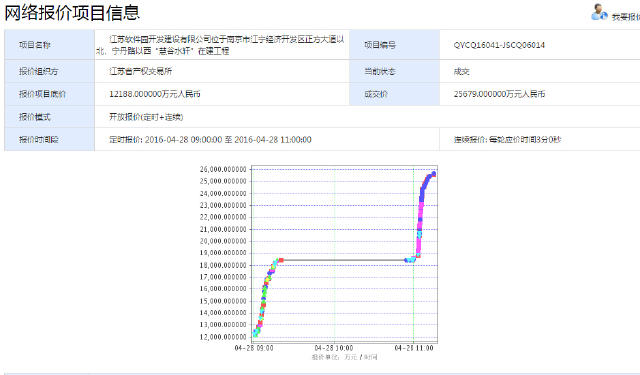Viewport: 640px width, 375px height.
Task: Click the 我要报价 user icon
Action: tap(599, 12)
